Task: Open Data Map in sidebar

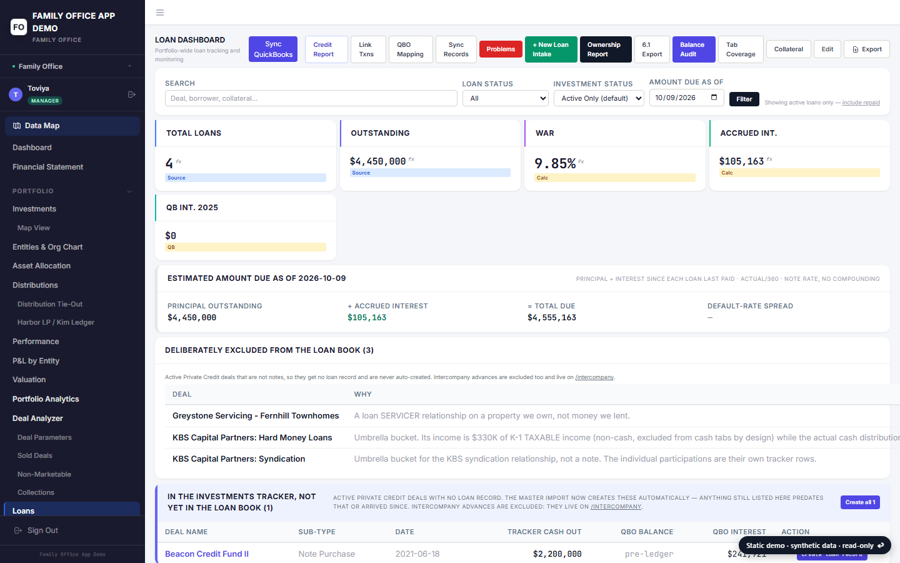Action: [x=72, y=126]
